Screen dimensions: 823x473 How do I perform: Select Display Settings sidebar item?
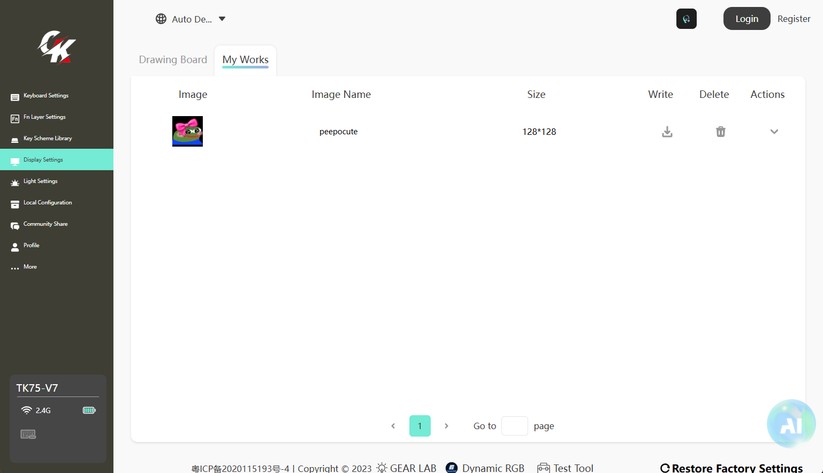point(57,160)
